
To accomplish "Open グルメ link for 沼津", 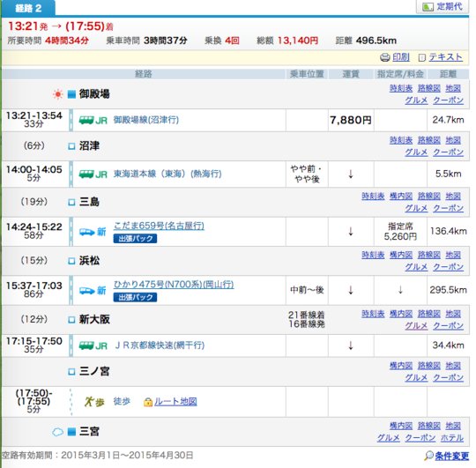I will tap(416, 152).
